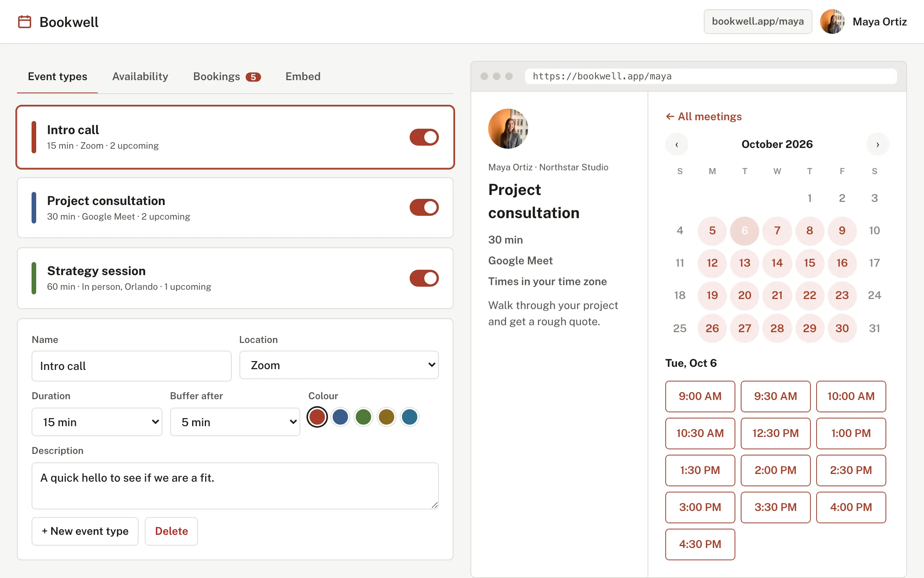This screenshot has width=924, height=578.
Task: Disable the Intro call event toggle
Action: pyautogui.click(x=424, y=137)
